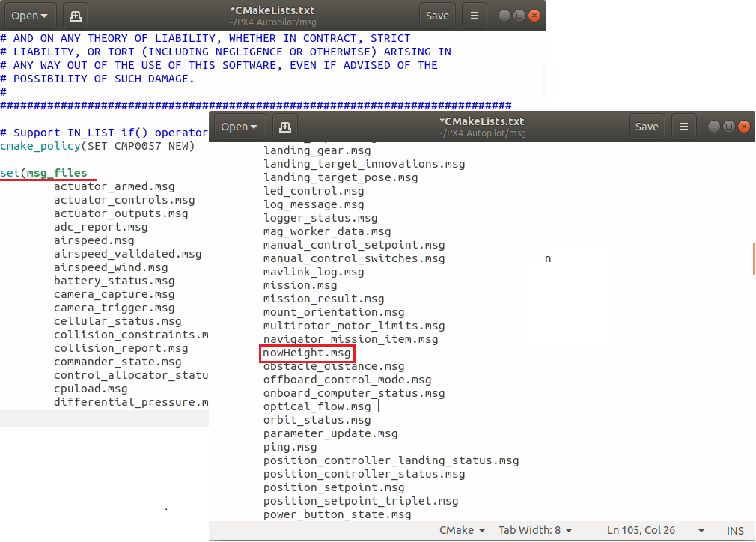Click airspeed_validated.msg in back window
Image resolution: width=756 pixels, height=542 pixels.
point(128,254)
